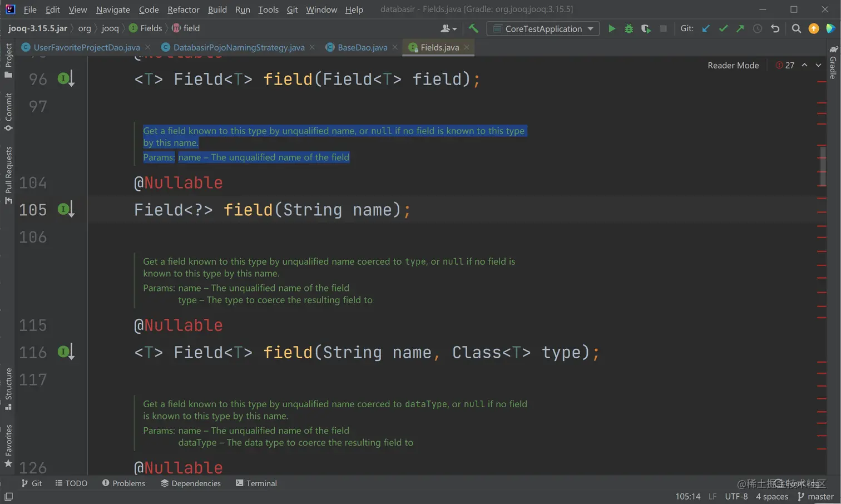Jump to the previous highlighted error arrow

tap(804, 65)
